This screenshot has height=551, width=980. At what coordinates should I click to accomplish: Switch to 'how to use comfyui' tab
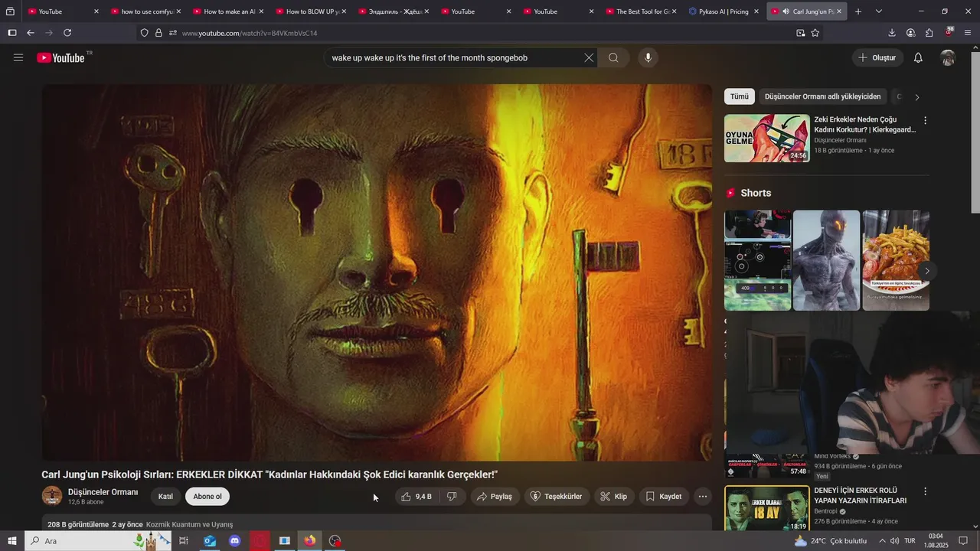tap(145, 11)
